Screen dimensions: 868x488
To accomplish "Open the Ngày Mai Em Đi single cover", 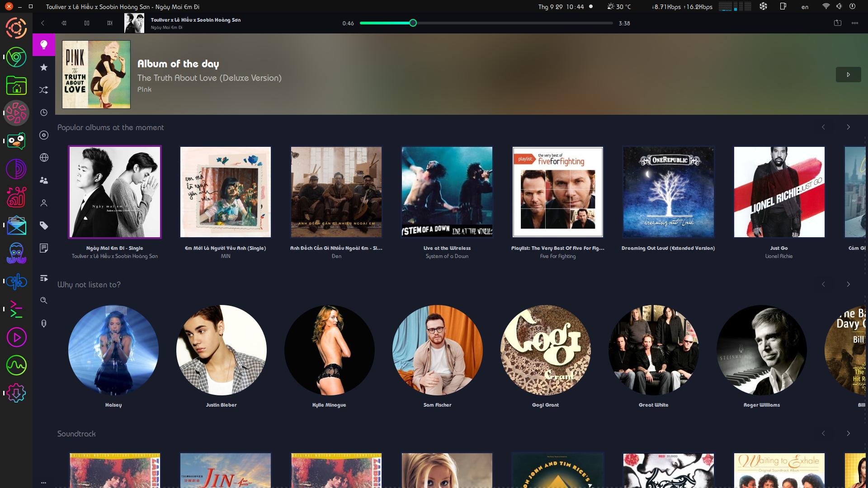I will point(115,192).
